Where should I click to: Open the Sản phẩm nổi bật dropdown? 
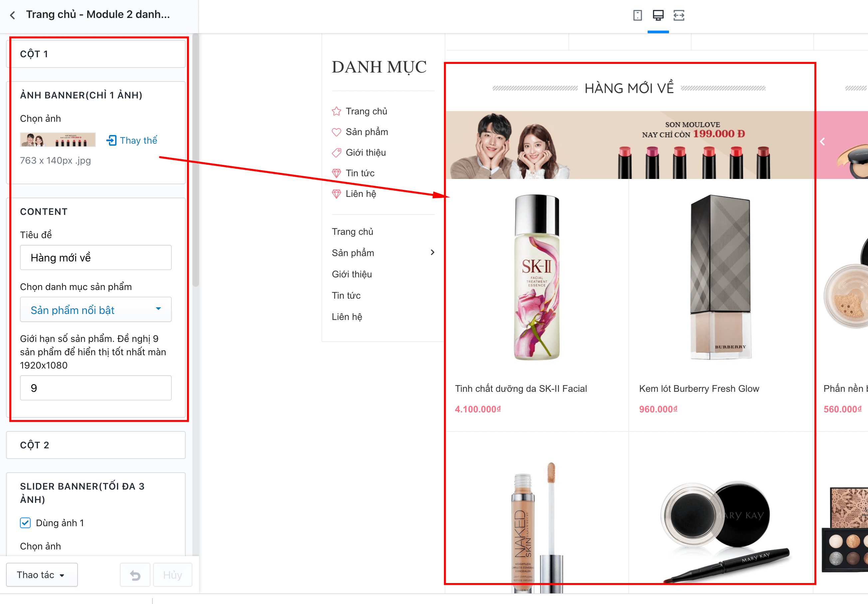click(96, 310)
